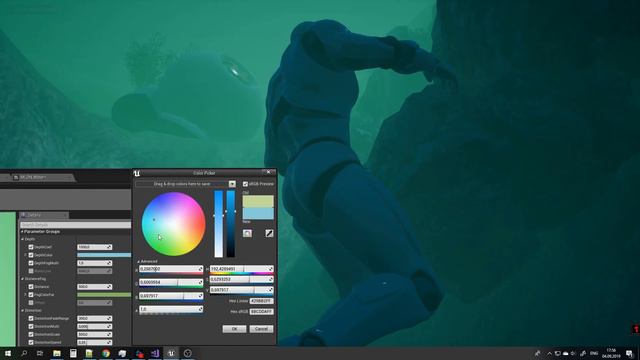Click the New color swatch
640x360 pixels.
pyautogui.click(x=258, y=213)
